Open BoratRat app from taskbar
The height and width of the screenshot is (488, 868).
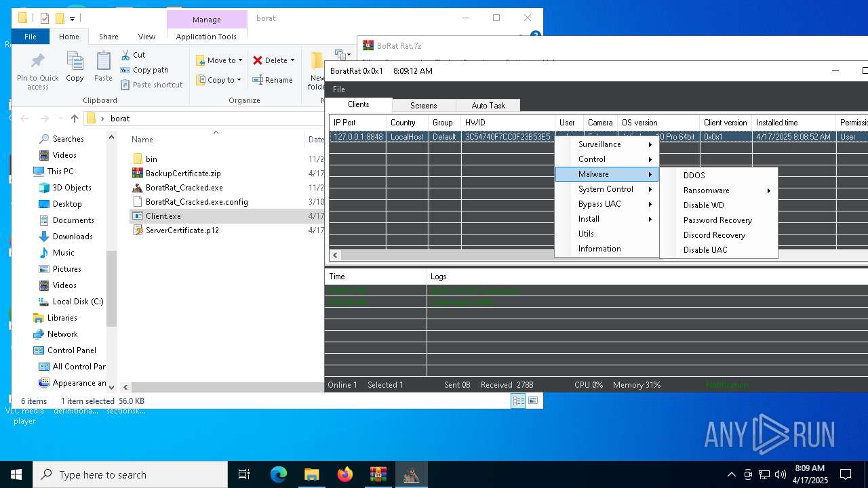411,474
